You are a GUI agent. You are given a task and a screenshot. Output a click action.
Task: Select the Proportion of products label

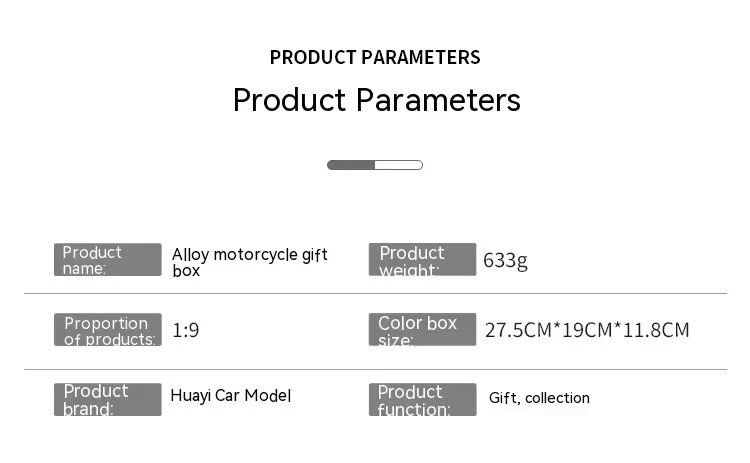pyautogui.click(x=107, y=330)
